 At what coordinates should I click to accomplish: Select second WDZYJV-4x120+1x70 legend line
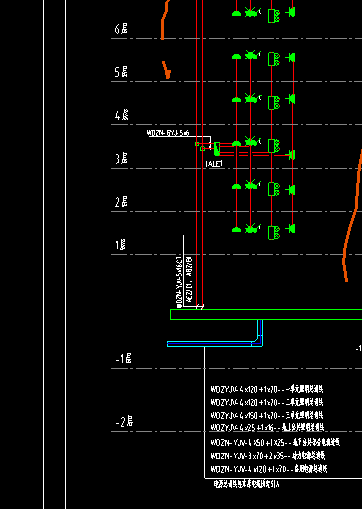tap(267, 402)
